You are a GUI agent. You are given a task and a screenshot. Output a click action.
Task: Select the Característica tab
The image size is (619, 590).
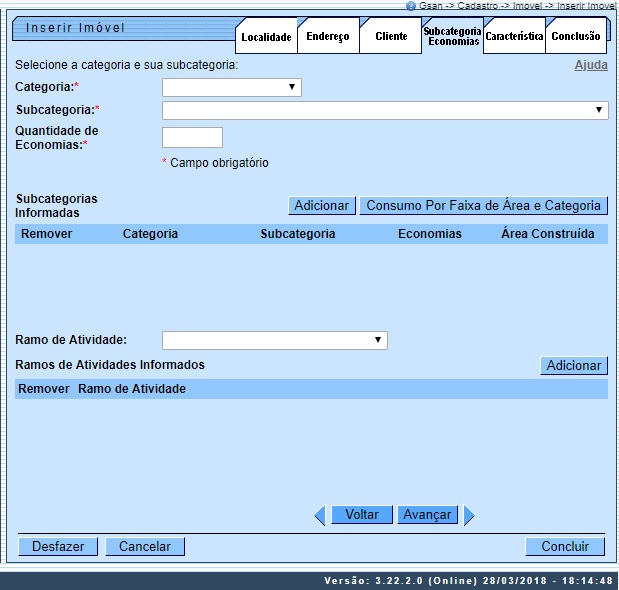coord(514,36)
